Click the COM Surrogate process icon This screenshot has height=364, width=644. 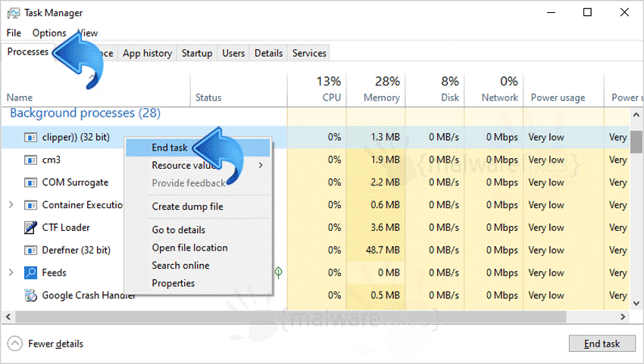point(30,182)
